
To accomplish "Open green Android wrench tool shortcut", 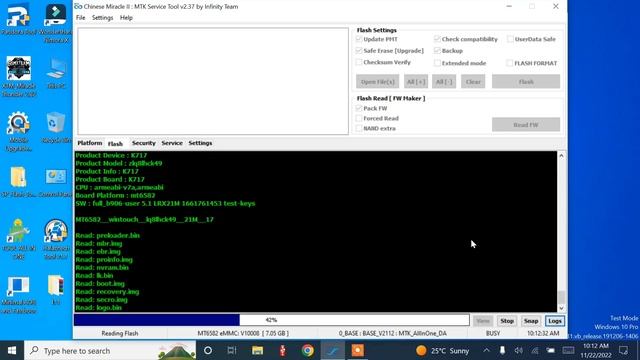I will pos(18,239).
